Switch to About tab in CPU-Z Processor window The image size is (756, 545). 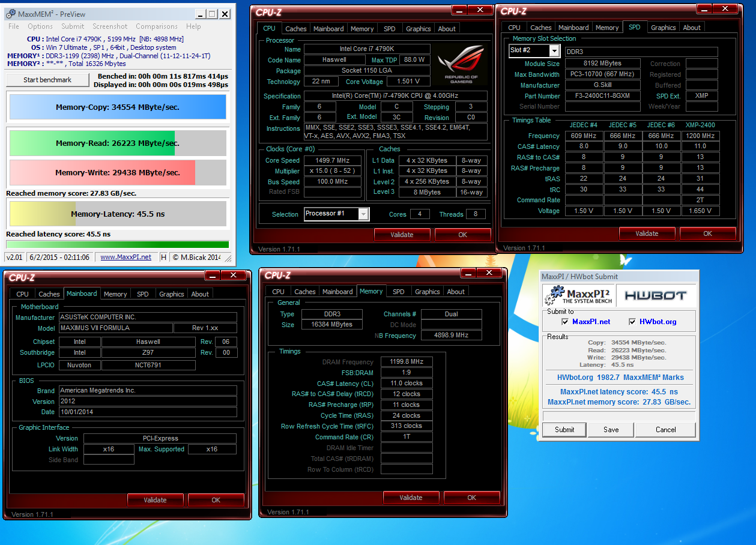tap(447, 29)
